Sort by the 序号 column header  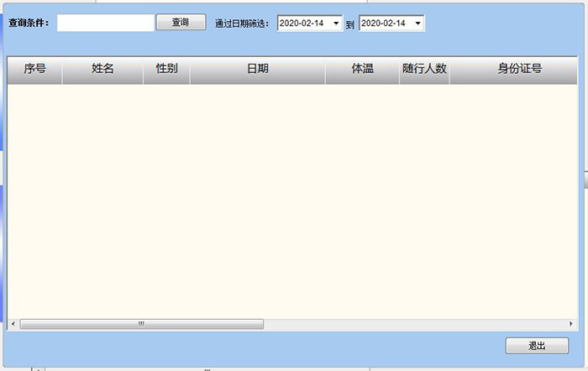point(34,70)
